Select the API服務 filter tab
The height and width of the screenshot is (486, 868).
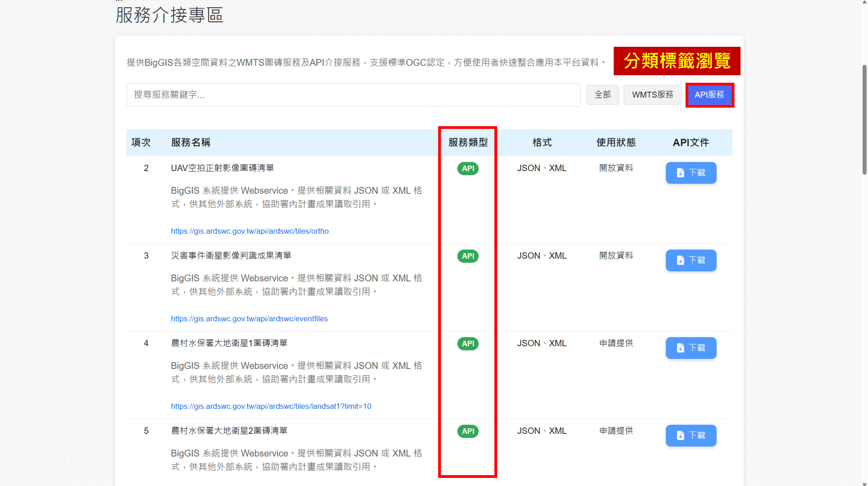point(709,95)
